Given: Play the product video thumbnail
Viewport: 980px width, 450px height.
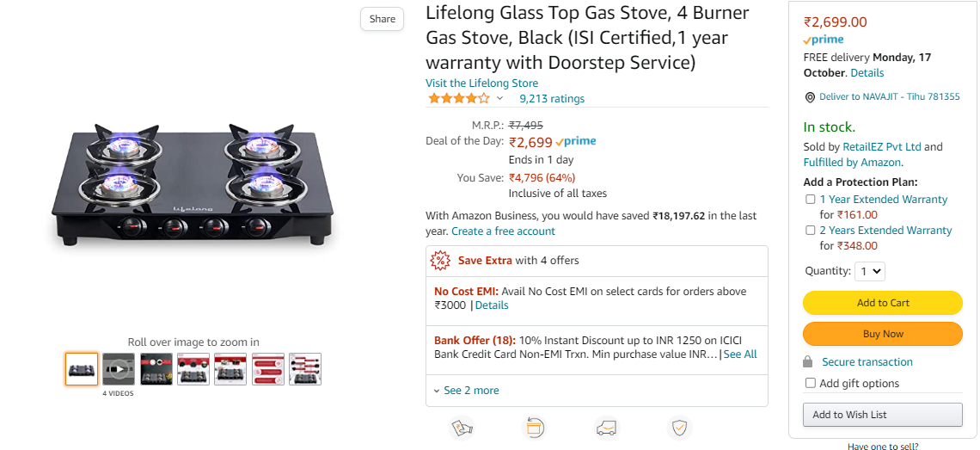Looking at the screenshot, I should coord(119,369).
